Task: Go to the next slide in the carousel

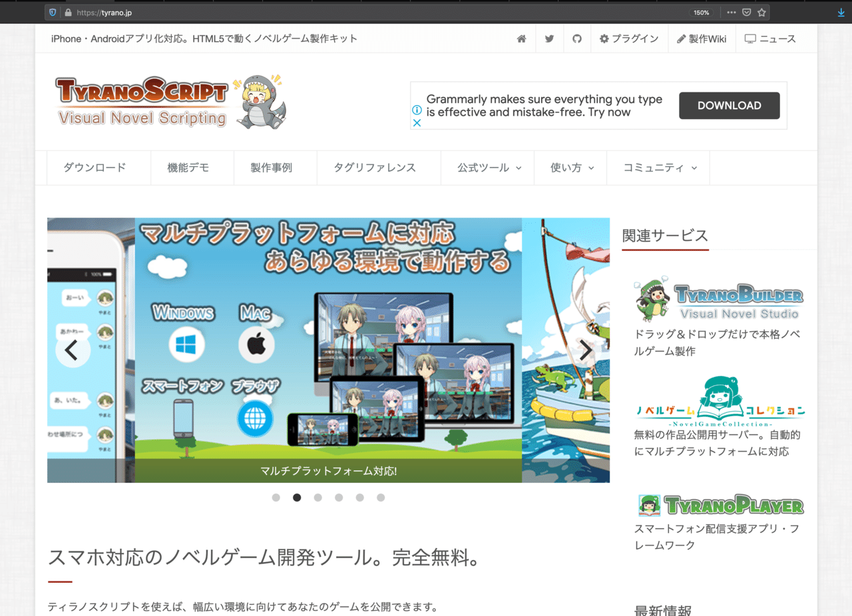Action: 585,350
